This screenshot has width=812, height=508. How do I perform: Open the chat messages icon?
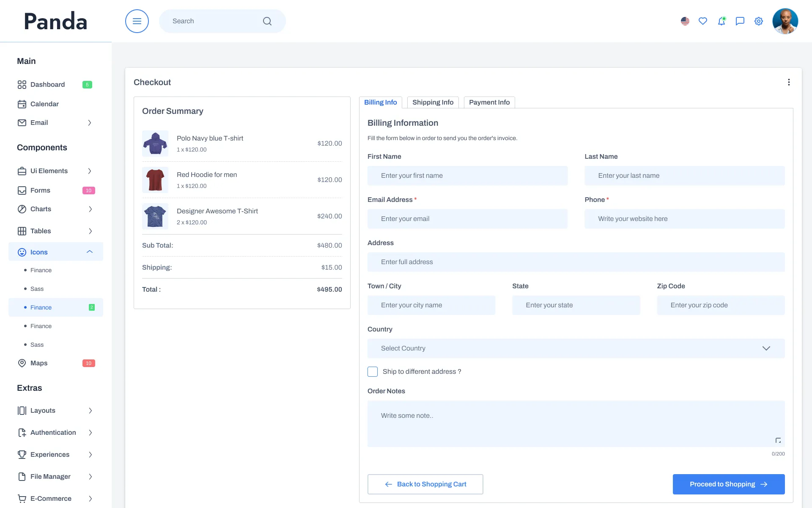tap(740, 21)
